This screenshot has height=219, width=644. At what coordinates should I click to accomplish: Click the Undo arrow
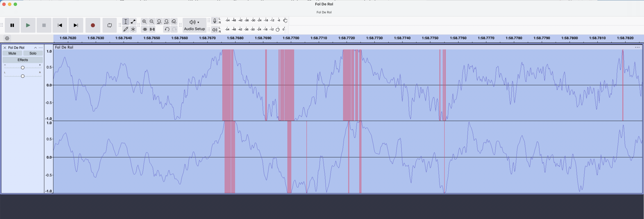167,29
